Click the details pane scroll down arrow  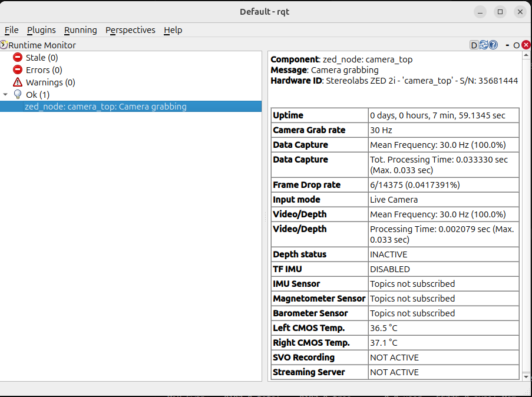[526, 376]
